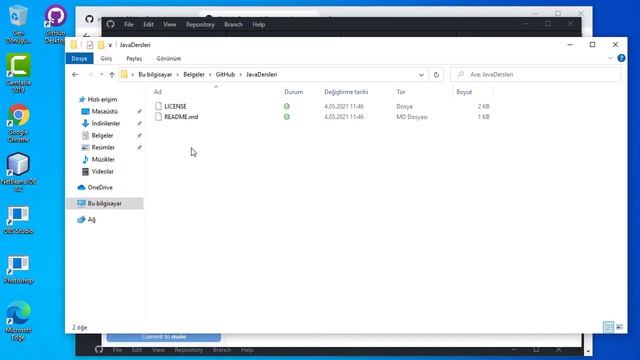
Task: Expand the chevron after Belgeler in path
Action: pyautogui.click(x=210, y=75)
